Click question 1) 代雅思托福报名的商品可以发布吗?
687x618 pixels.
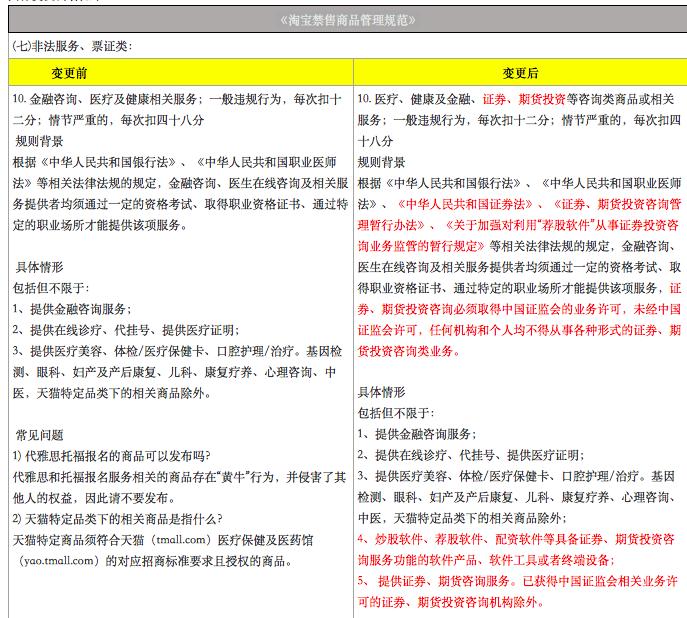click(111, 456)
